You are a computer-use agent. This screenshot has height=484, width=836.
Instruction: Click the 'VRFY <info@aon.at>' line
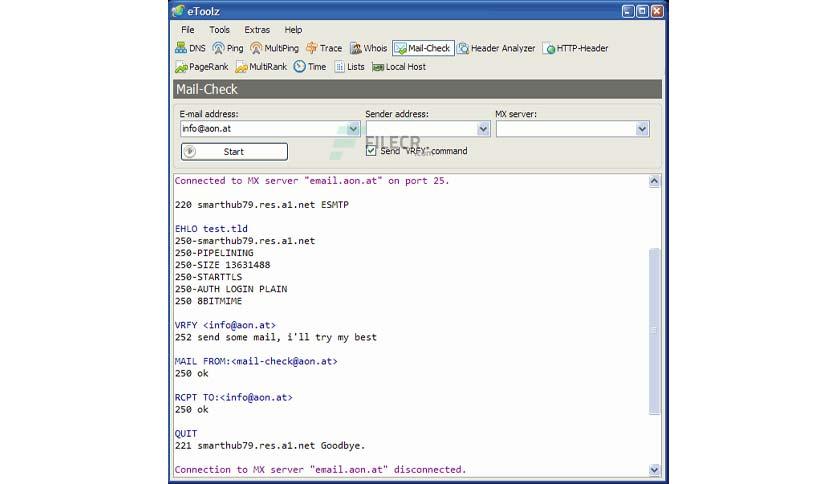tap(225, 325)
